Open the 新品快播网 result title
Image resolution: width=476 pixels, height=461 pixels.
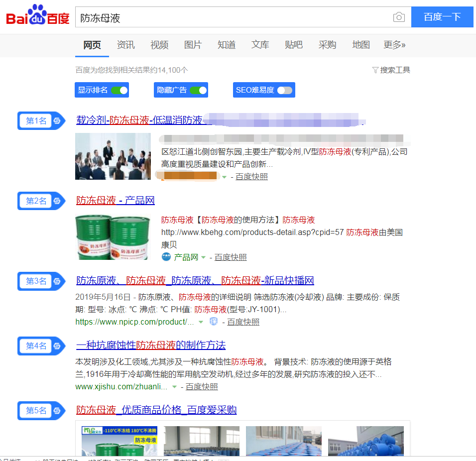195,280
